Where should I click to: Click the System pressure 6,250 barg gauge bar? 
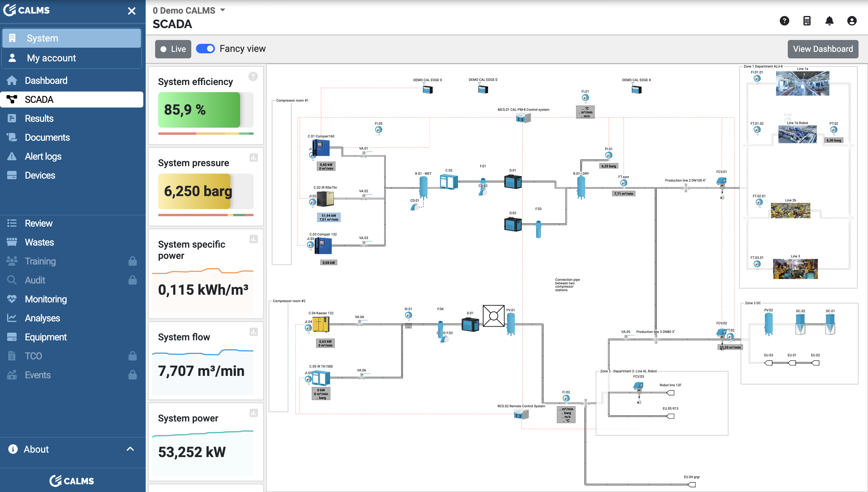click(206, 191)
